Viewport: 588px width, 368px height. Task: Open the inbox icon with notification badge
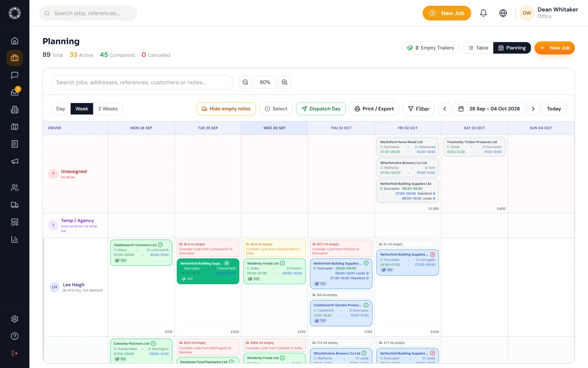click(x=15, y=92)
